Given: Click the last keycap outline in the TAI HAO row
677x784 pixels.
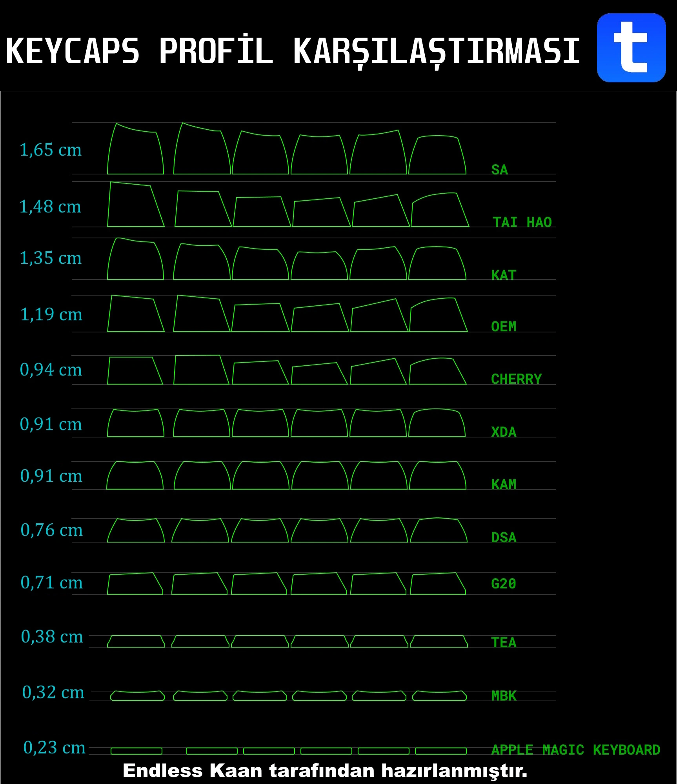Looking at the screenshot, I should pos(440,210).
